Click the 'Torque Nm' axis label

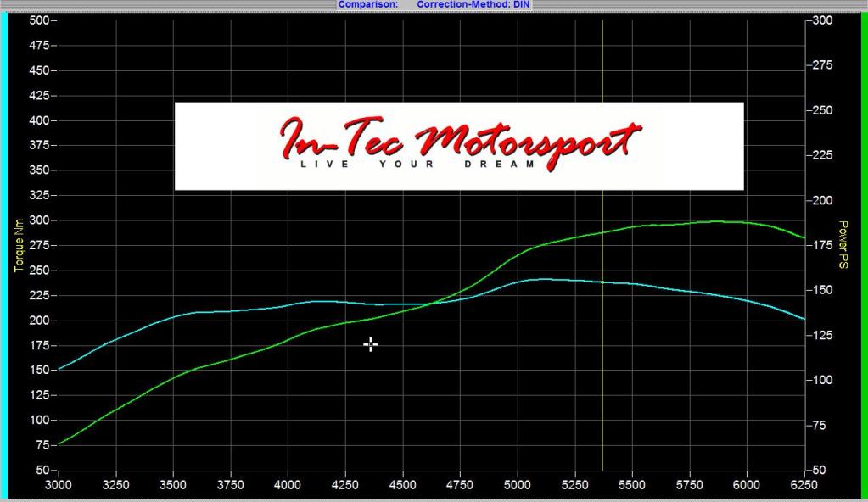pyautogui.click(x=20, y=245)
